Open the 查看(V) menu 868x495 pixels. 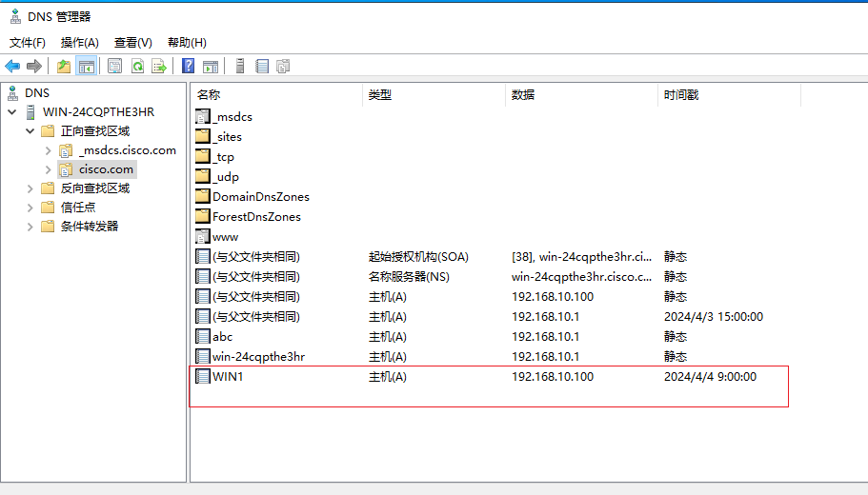click(132, 43)
